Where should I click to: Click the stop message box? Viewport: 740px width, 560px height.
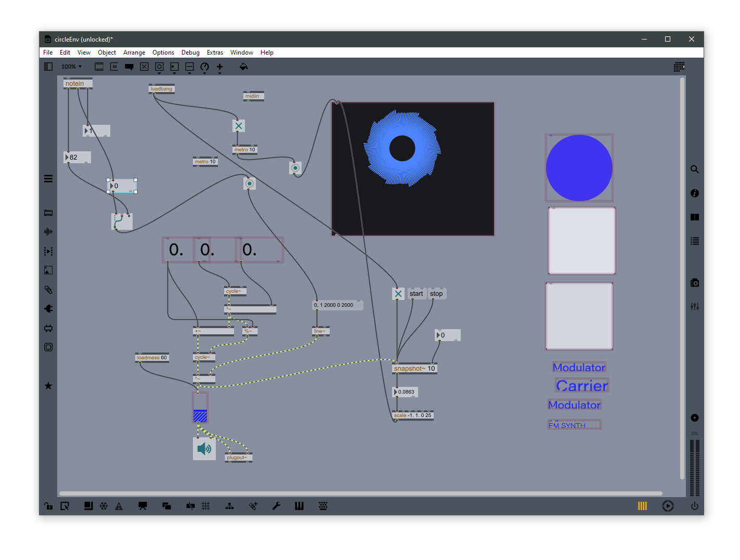pos(436,294)
